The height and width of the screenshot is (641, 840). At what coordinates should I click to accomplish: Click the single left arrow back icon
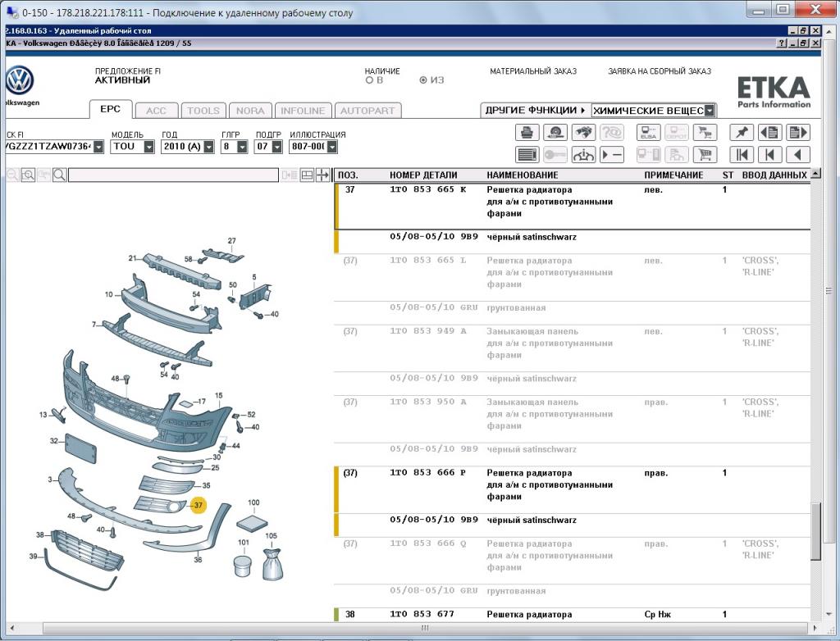click(x=797, y=155)
